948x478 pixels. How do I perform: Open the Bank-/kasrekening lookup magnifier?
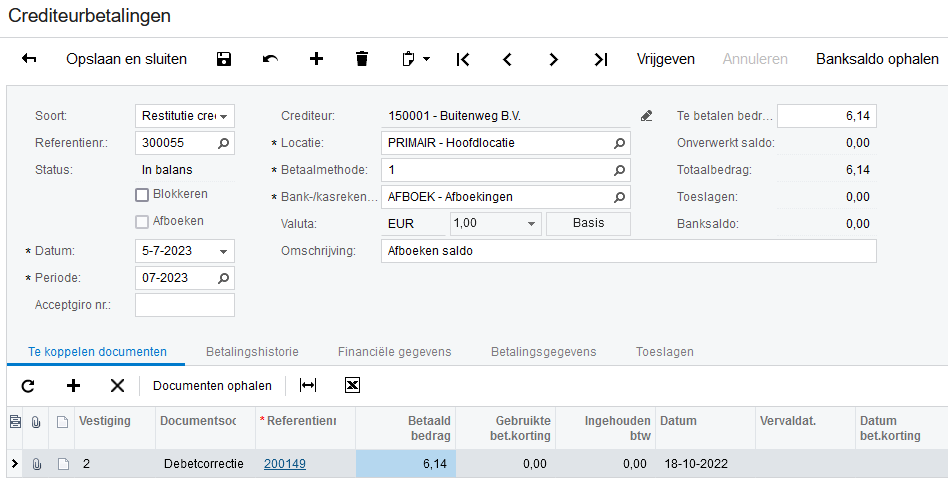point(619,197)
